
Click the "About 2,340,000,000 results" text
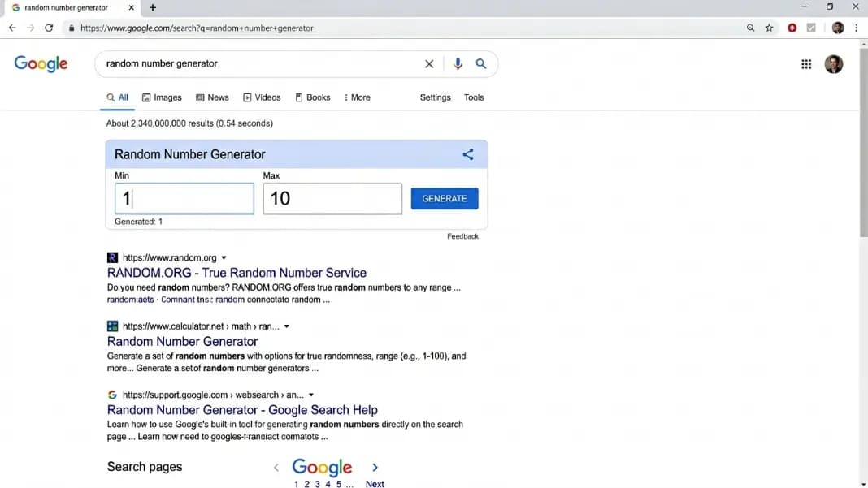(x=189, y=123)
